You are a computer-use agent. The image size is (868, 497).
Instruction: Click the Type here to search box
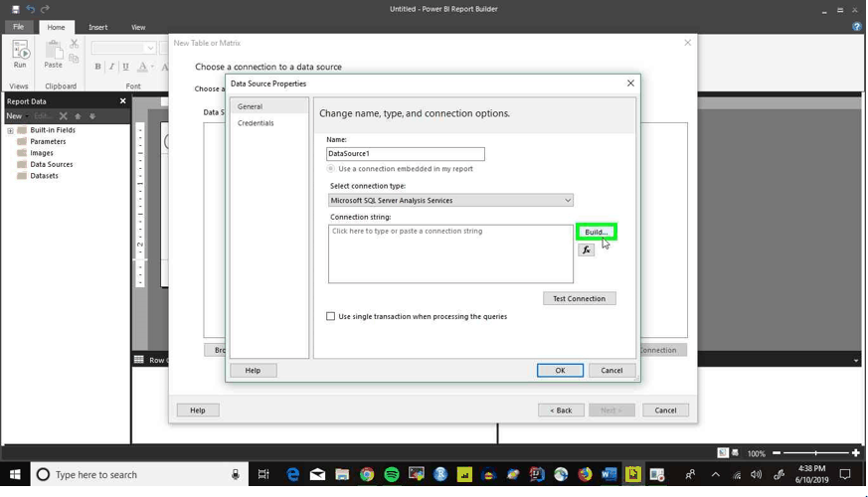(139, 474)
